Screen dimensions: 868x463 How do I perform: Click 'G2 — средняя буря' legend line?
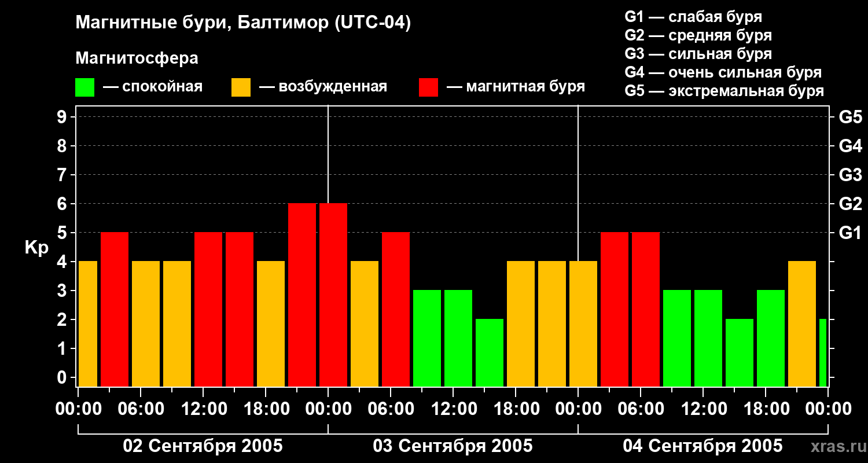click(698, 35)
